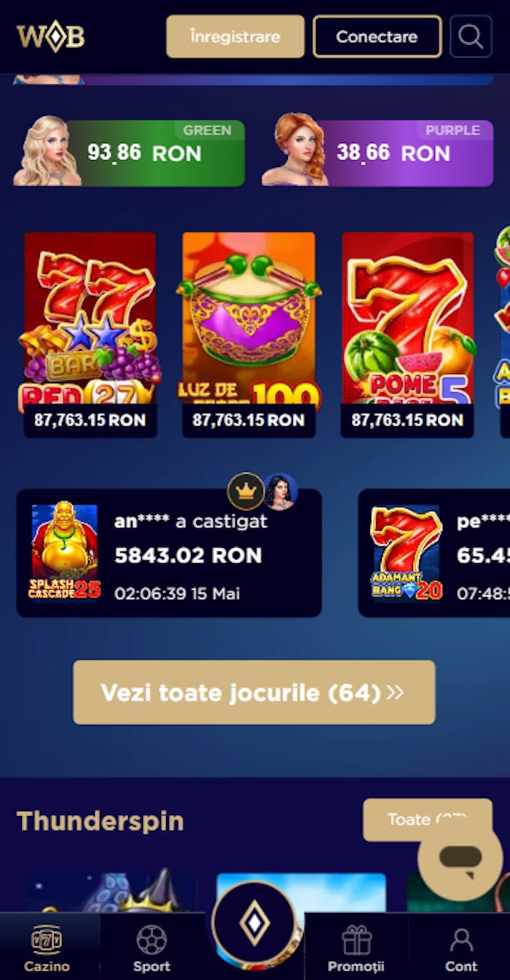Open the Cont account tab
Viewport: 510px width, 980px height.
click(x=461, y=947)
